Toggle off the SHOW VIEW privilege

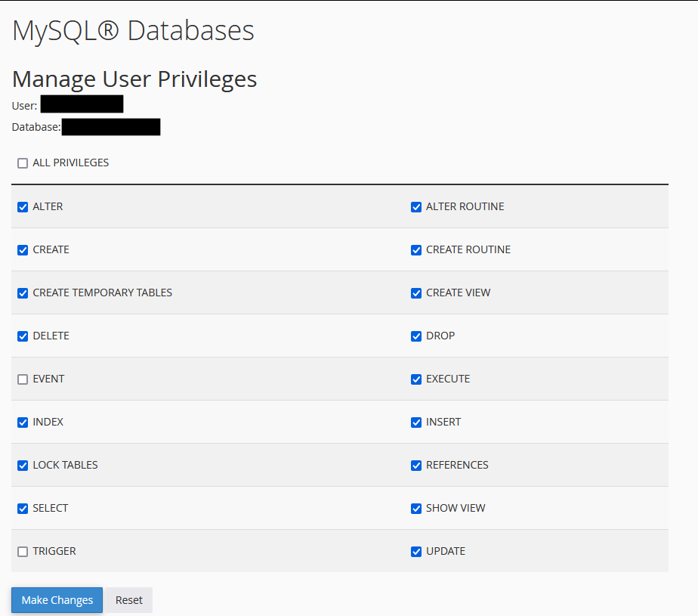pyautogui.click(x=416, y=509)
